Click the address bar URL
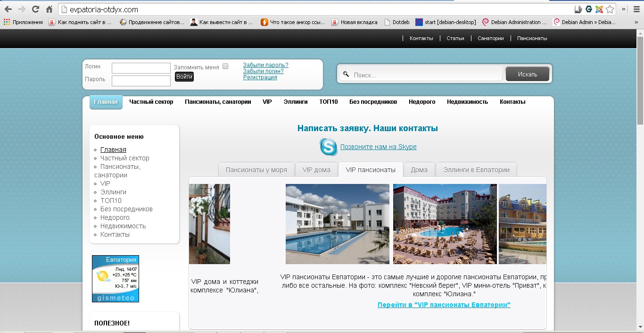The height and width of the screenshot is (333, 644). click(104, 9)
